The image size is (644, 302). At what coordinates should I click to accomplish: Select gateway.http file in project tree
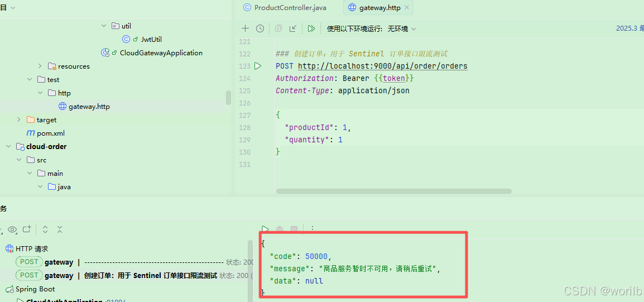click(89, 107)
